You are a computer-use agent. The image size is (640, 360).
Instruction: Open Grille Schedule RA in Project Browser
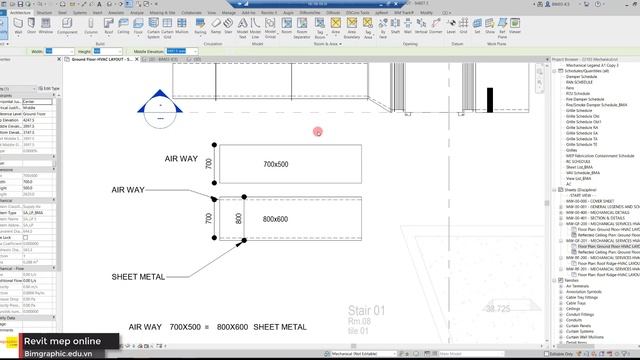coord(582,128)
